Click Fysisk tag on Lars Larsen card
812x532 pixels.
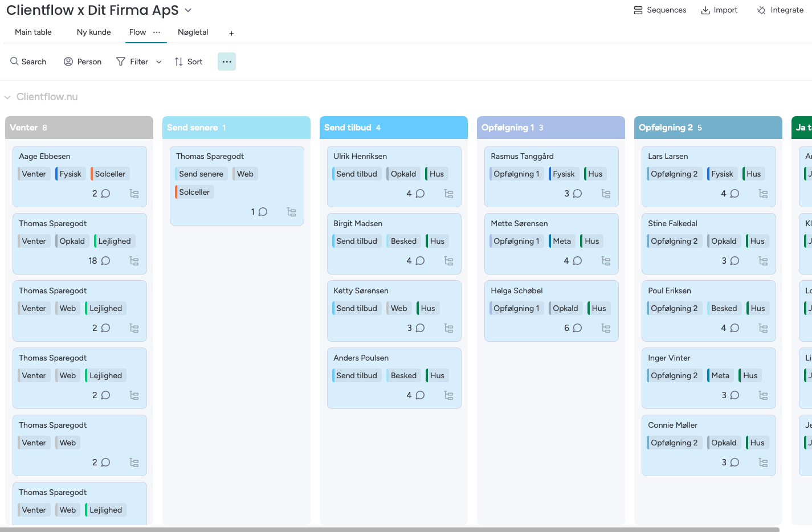(722, 174)
